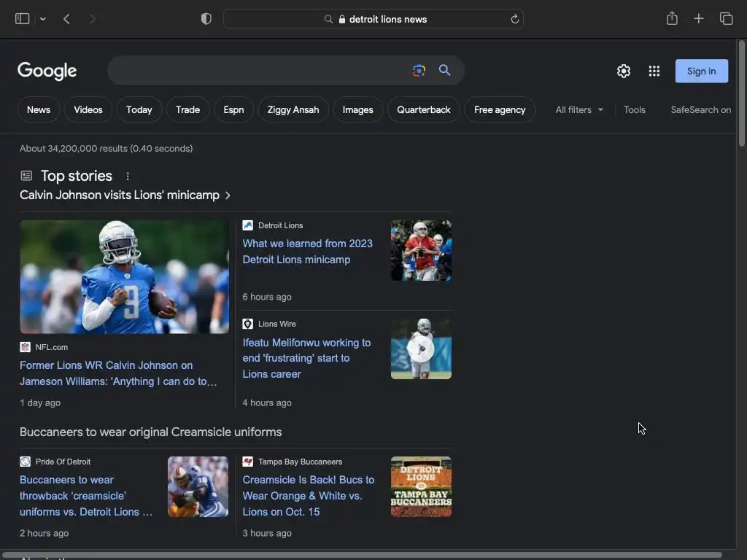
Task: Click the About 34,200,000 results text
Action: (x=107, y=149)
